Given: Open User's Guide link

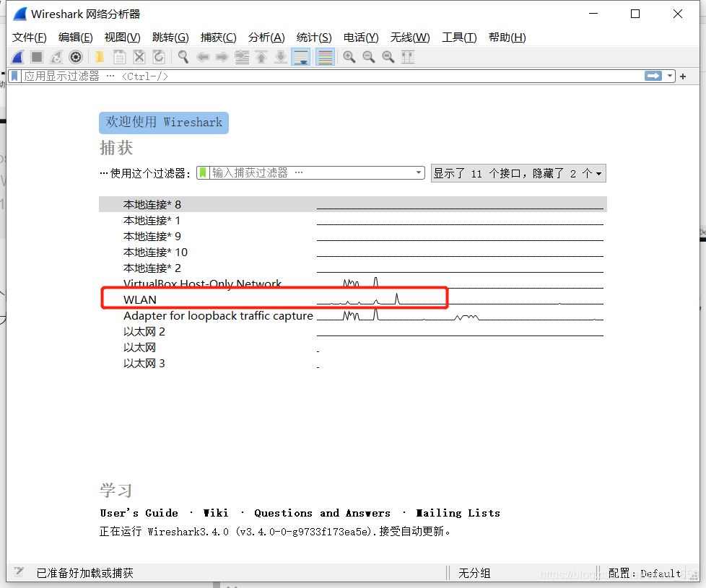Looking at the screenshot, I should coord(139,513).
